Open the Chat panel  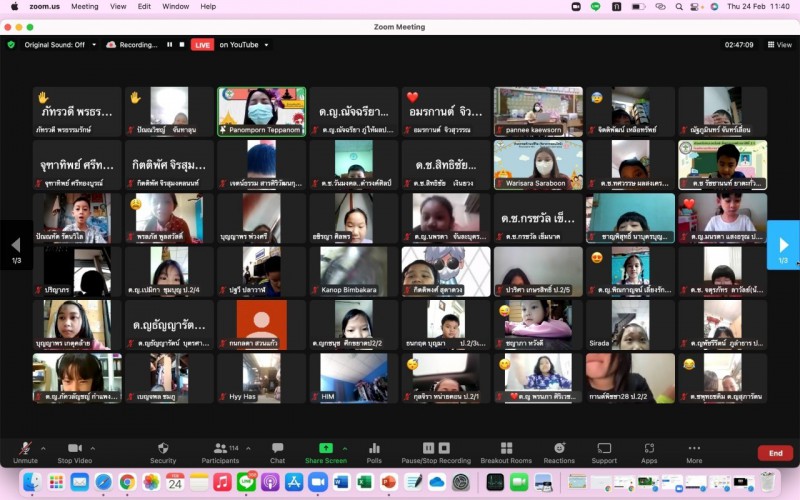click(x=278, y=452)
